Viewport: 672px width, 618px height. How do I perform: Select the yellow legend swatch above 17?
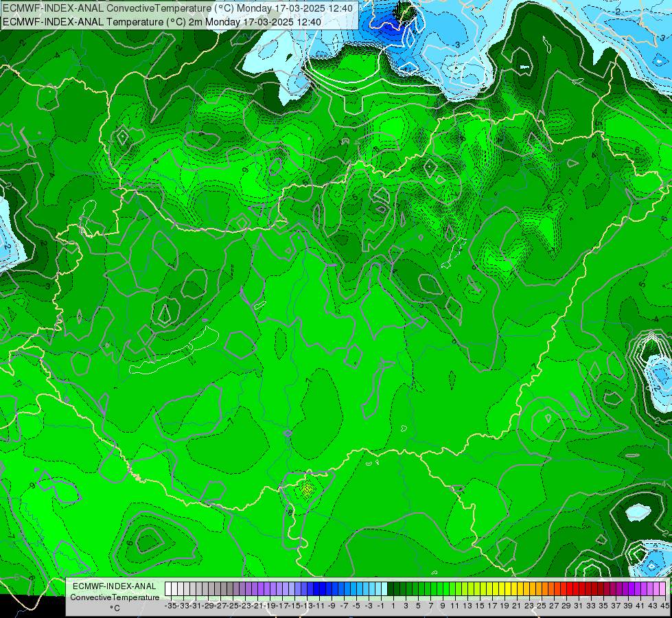click(489, 589)
